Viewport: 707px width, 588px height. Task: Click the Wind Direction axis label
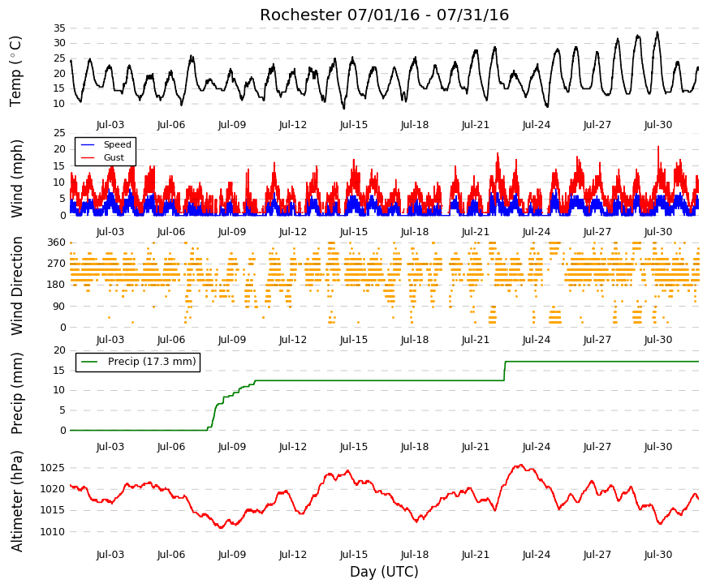pyautogui.click(x=17, y=285)
